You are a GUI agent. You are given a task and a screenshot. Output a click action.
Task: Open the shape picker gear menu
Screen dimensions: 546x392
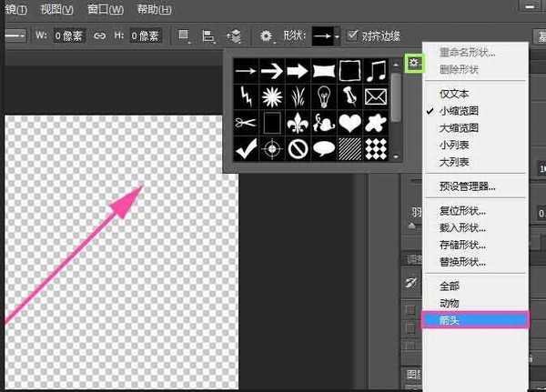414,63
